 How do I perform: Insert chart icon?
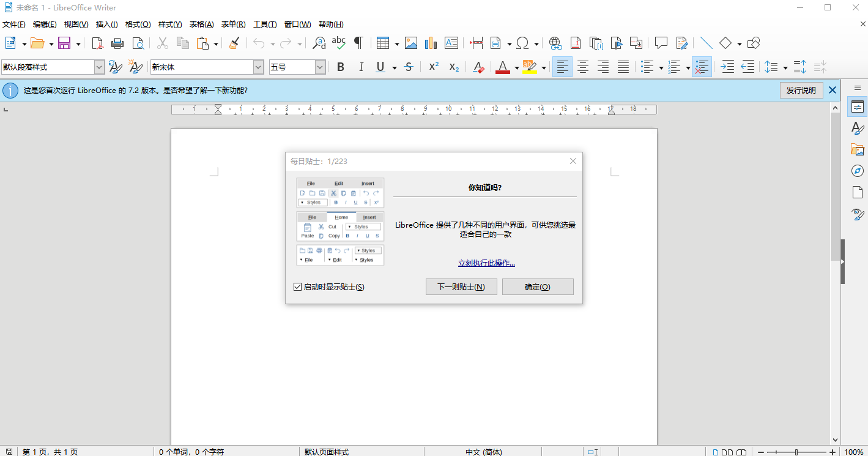tap(431, 43)
